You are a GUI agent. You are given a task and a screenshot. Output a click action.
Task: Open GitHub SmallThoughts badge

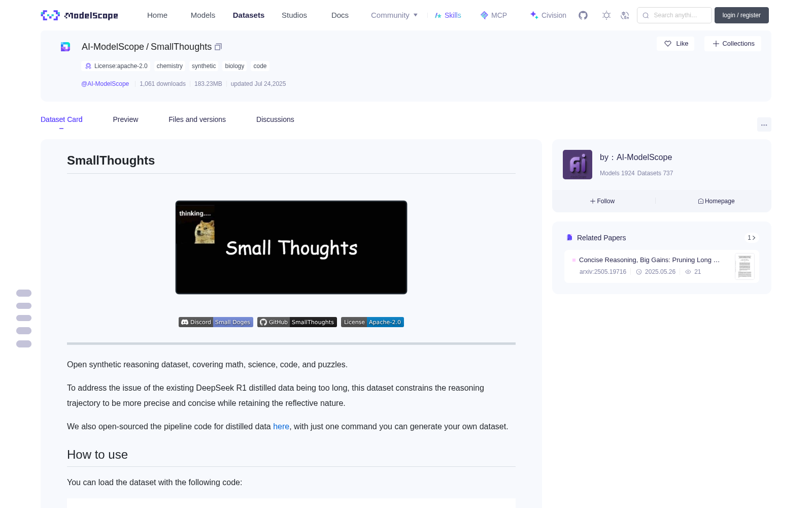coord(297,322)
